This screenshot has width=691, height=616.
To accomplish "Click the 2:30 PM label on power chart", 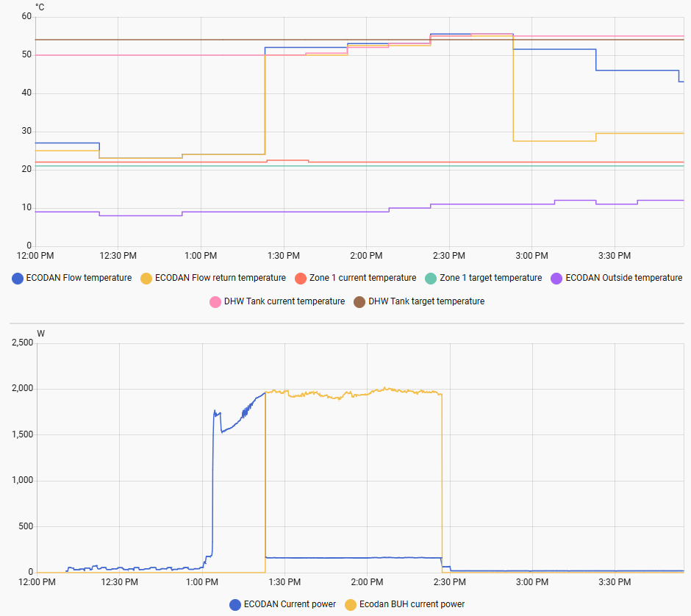I will [449, 582].
